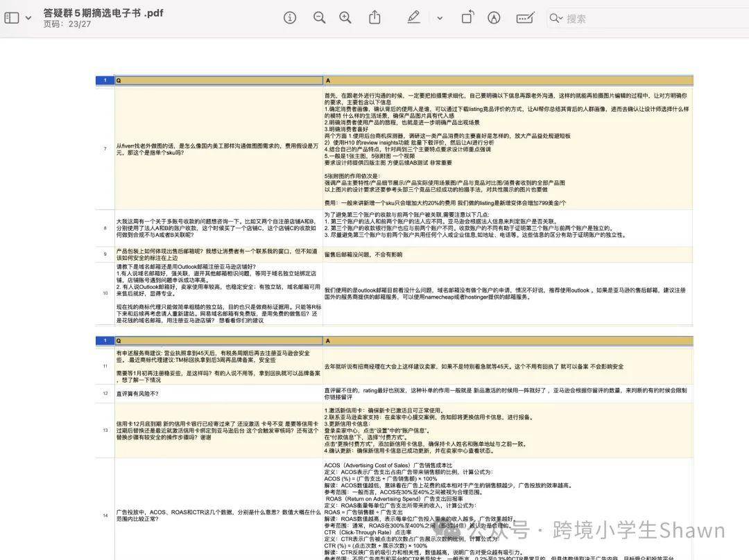Show document info inspector
This screenshot has height=560, width=749.
click(x=290, y=18)
